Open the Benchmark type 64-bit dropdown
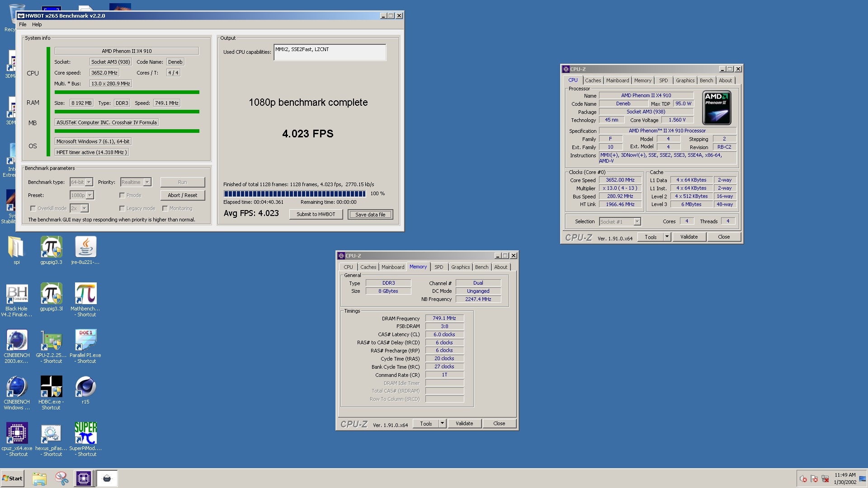 pyautogui.click(x=81, y=182)
